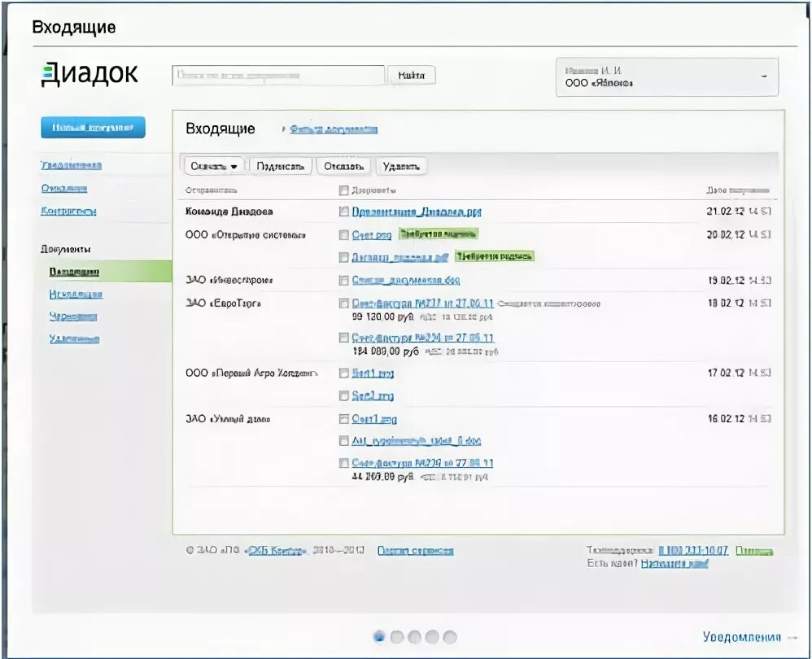Click the blue new document button
The width and height of the screenshot is (812, 659).
[94, 128]
